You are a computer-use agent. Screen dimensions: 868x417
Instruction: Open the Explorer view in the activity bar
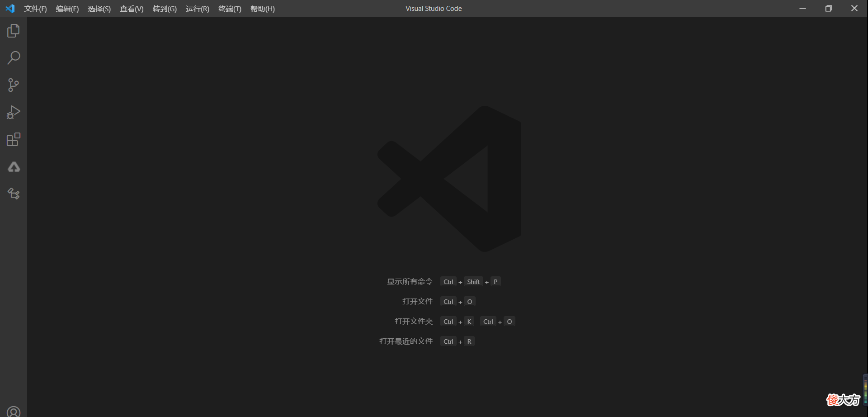click(x=14, y=31)
